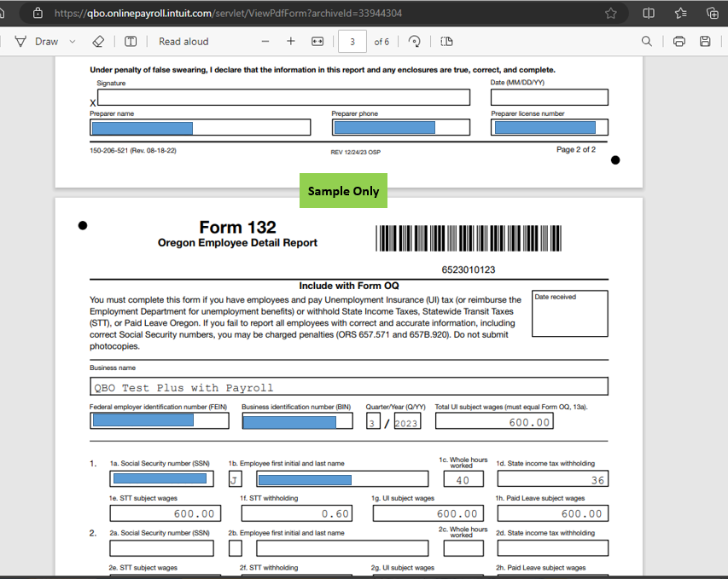
Task: Select the Draw tool
Action: click(x=37, y=41)
